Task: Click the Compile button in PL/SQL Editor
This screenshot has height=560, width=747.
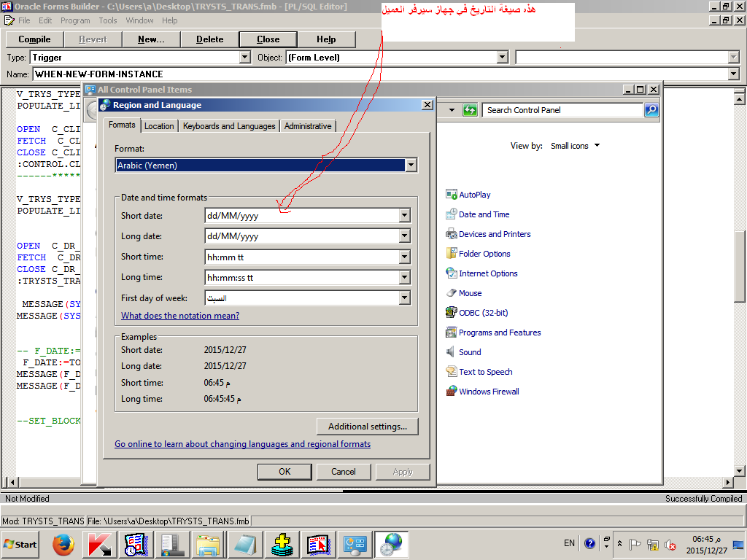Action: [x=34, y=39]
